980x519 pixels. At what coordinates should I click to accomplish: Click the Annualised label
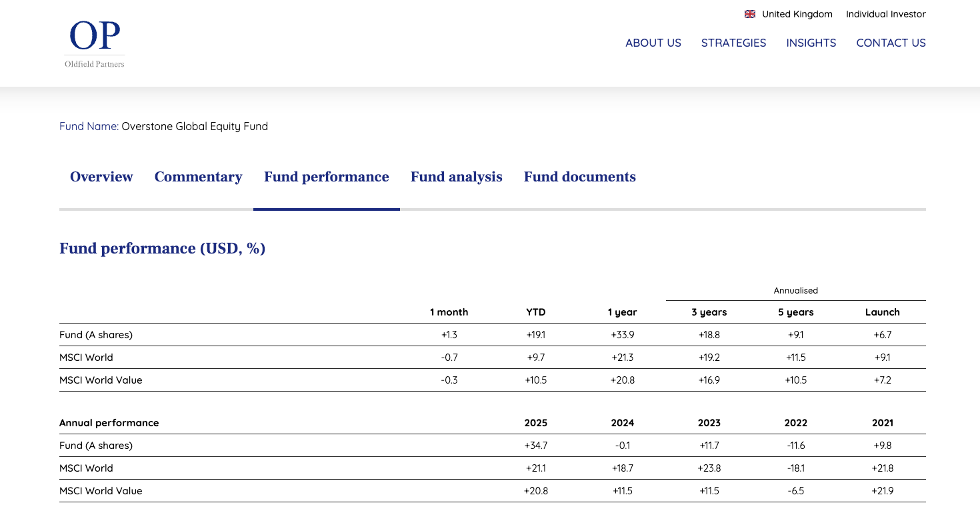point(796,291)
